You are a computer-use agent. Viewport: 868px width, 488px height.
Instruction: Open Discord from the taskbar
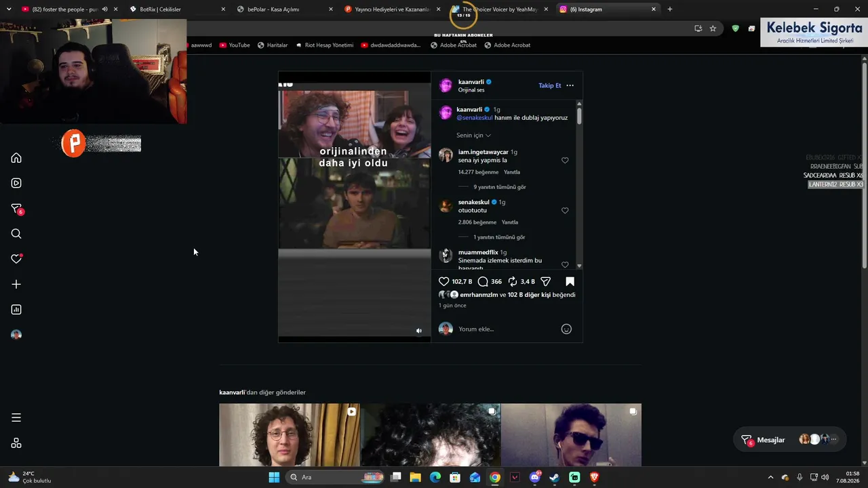pyautogui.click(x=535, y=477)
